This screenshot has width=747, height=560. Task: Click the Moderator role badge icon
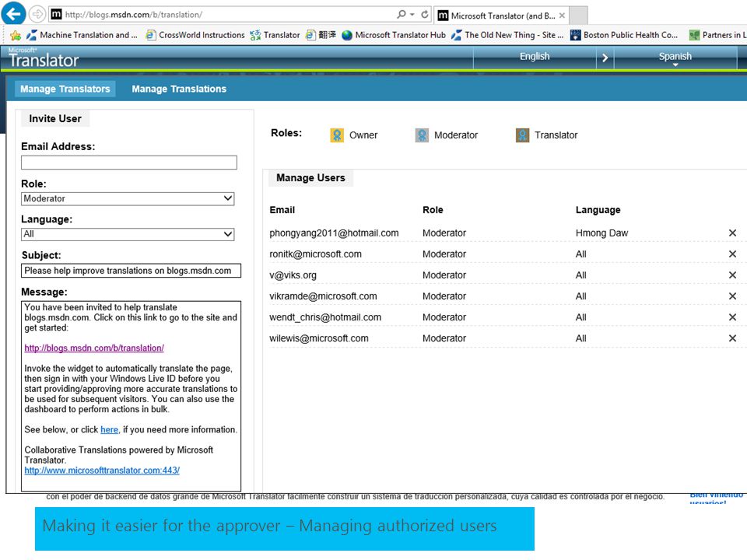point(422,135)
